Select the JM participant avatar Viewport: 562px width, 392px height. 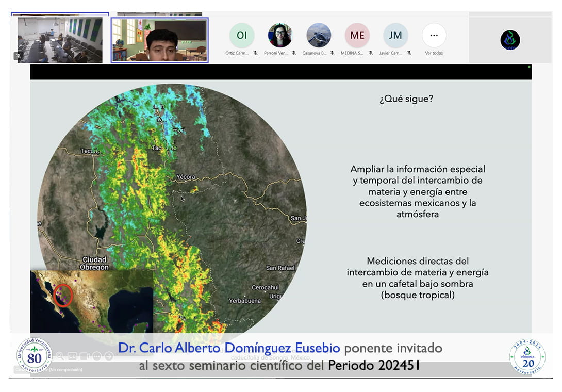click(x=395, y=36)
